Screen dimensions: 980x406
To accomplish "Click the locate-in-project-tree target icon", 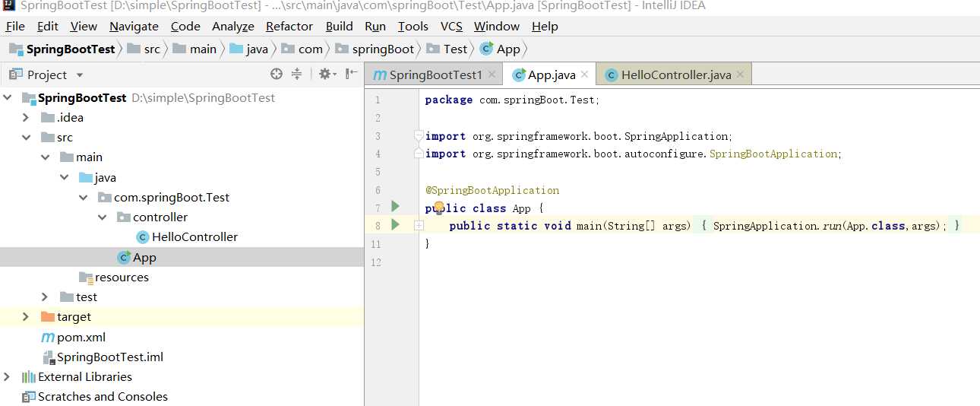I will [276, 74].
